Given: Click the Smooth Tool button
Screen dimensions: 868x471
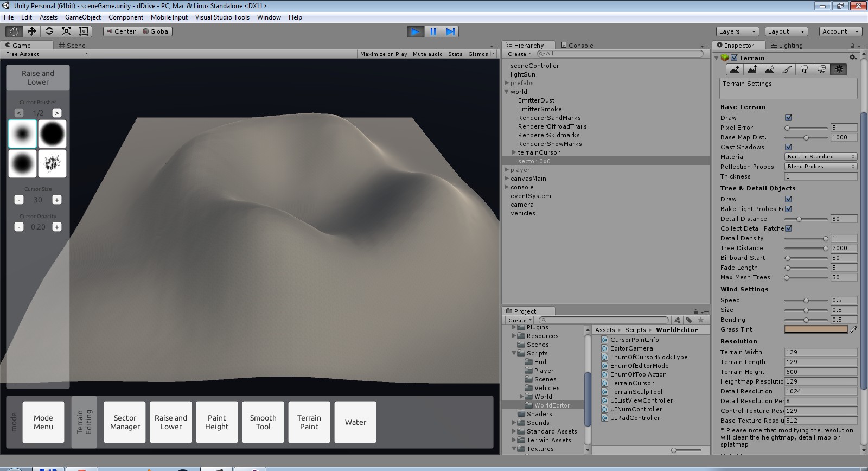Looking at the screenshot, I should (x=263, y=422).
